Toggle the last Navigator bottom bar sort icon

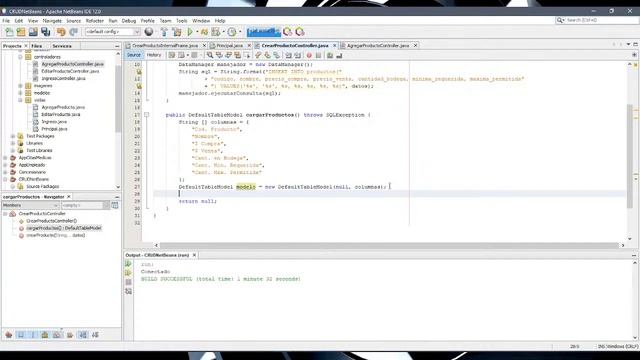[96, 335]
